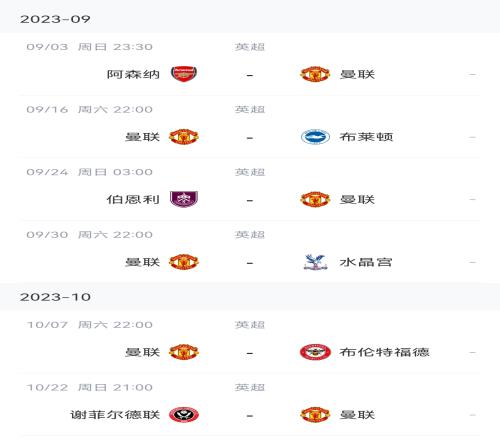Click the Brentford bee crest

[x=315, y=352]
